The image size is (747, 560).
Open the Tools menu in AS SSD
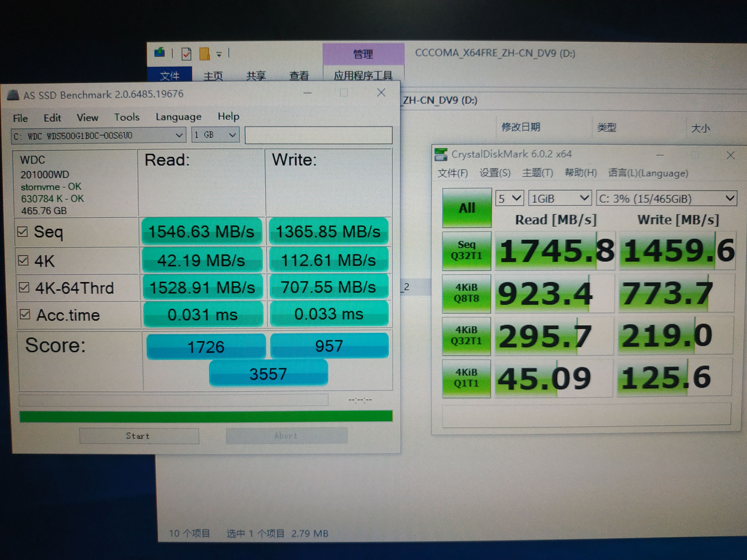pos(127,117)
